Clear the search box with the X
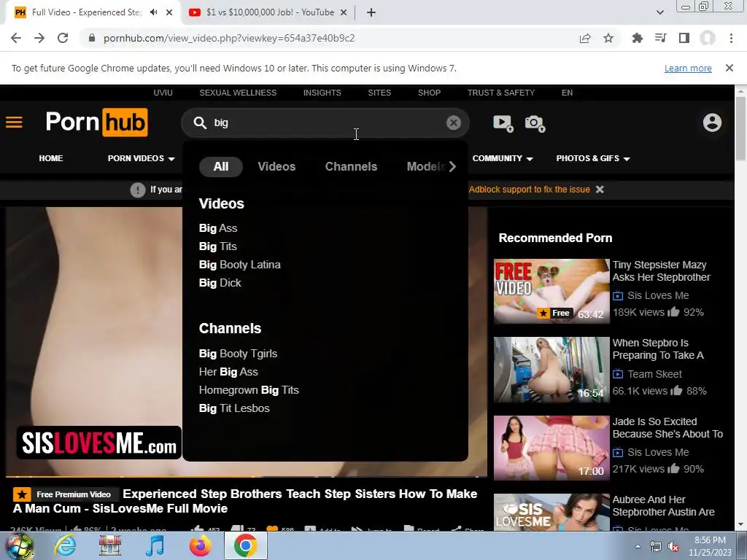The width and height of the screenshot is (747, 560). [x=454, y=122]
